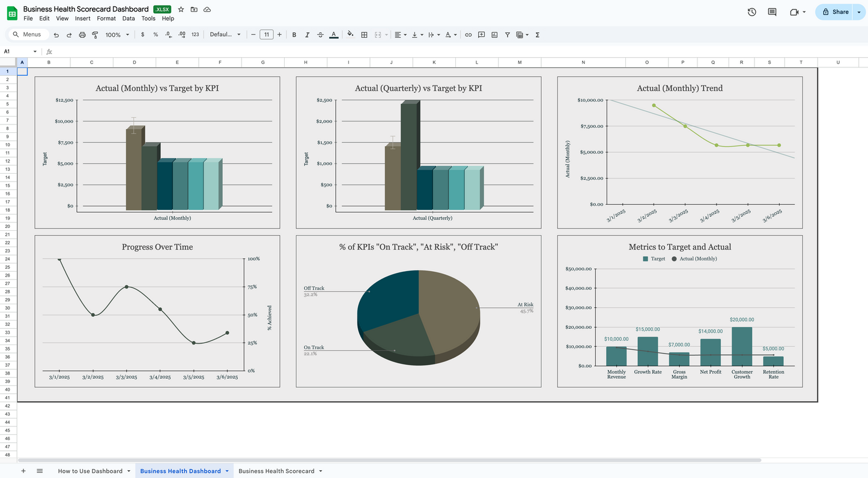Select the paint format roller icon
868x478 pixels.
pyautogui.click(x=95, y=35)
